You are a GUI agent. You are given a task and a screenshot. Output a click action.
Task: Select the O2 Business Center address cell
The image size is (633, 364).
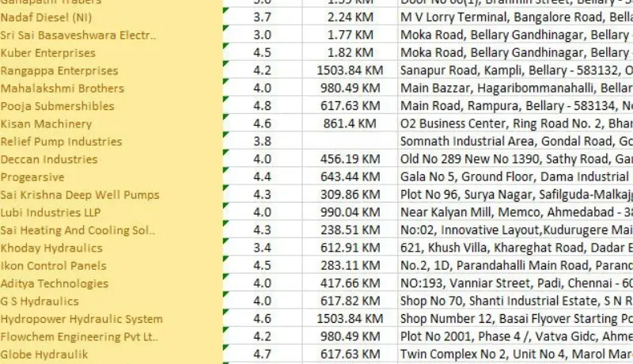(516, 124)
